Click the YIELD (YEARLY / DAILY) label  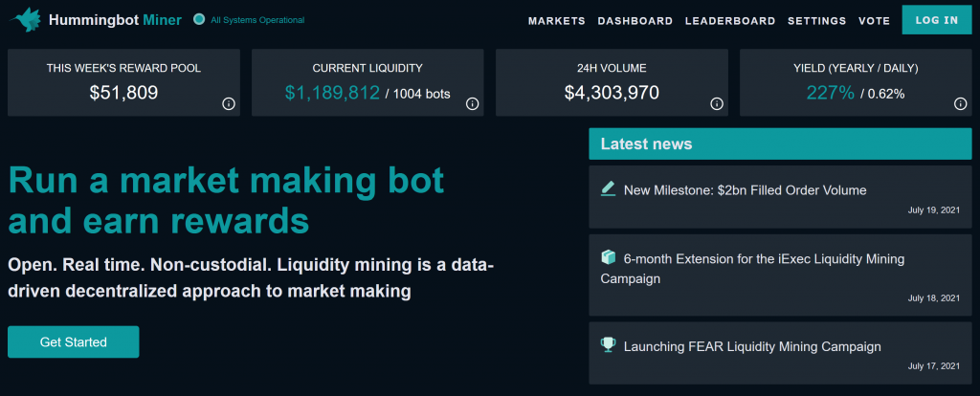click(856, 68)
